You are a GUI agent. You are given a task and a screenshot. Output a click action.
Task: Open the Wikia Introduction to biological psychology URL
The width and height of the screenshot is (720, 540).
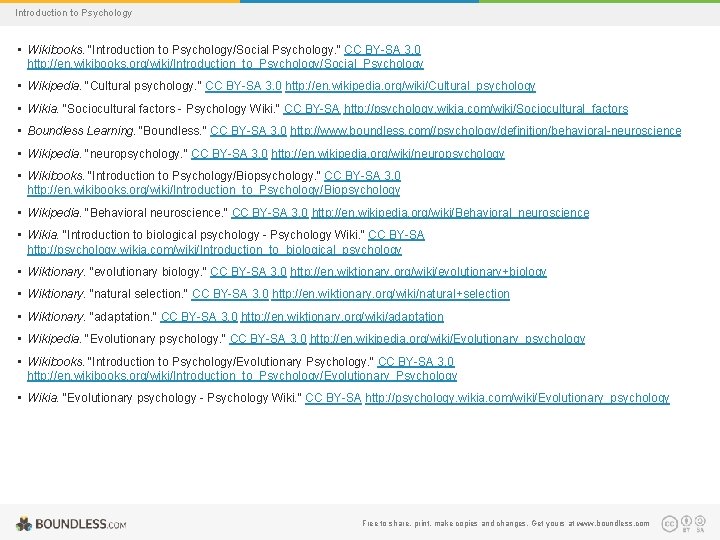point(214,250)
